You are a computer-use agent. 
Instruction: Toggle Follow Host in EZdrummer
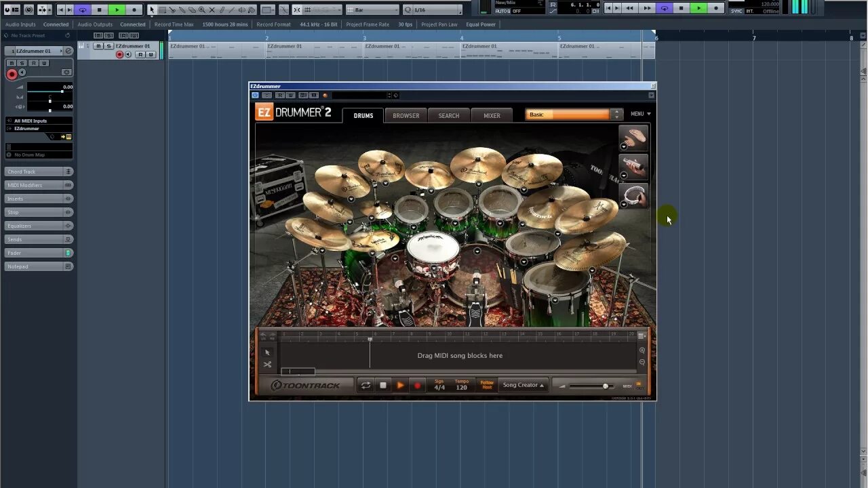tap(487, 385)
